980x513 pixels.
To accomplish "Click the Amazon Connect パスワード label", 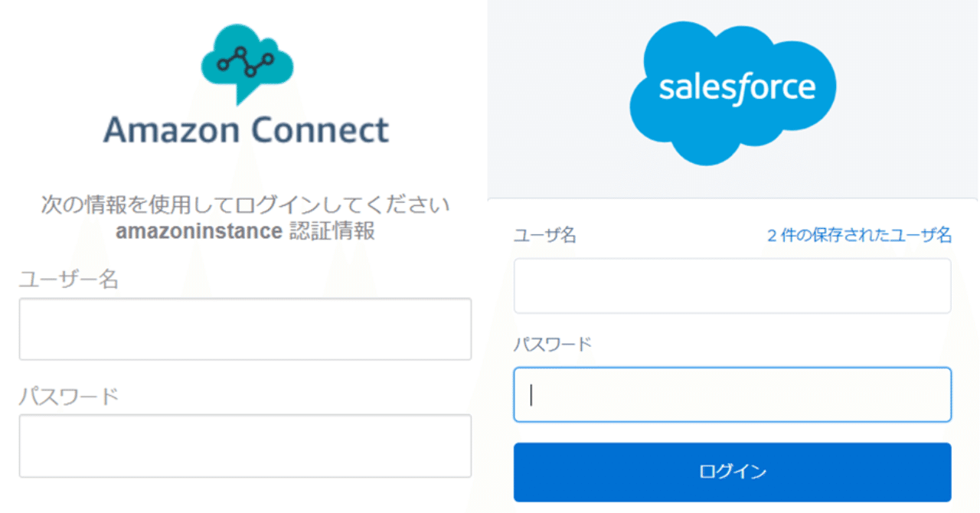I will coord(68,397).
